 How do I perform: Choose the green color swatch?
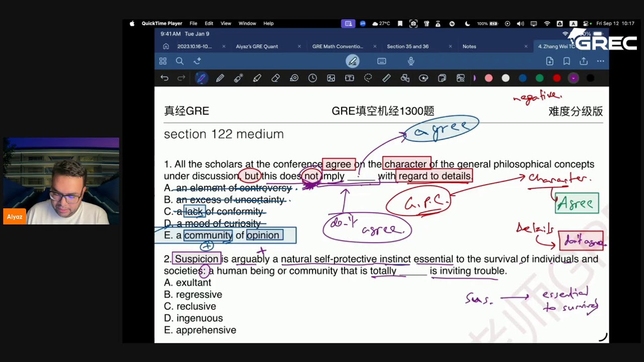pyautogui.click(x=540, y=78)
